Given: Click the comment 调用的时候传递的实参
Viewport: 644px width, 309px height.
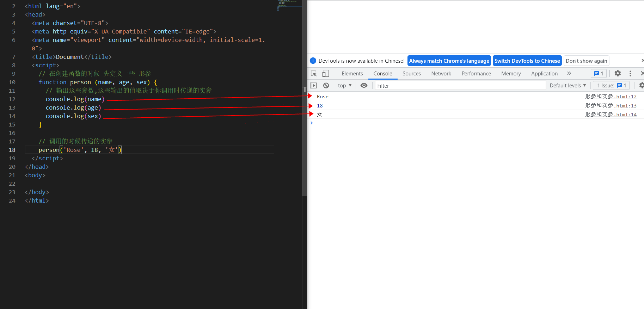Looking at the screenshot, I should pos(75,141).
